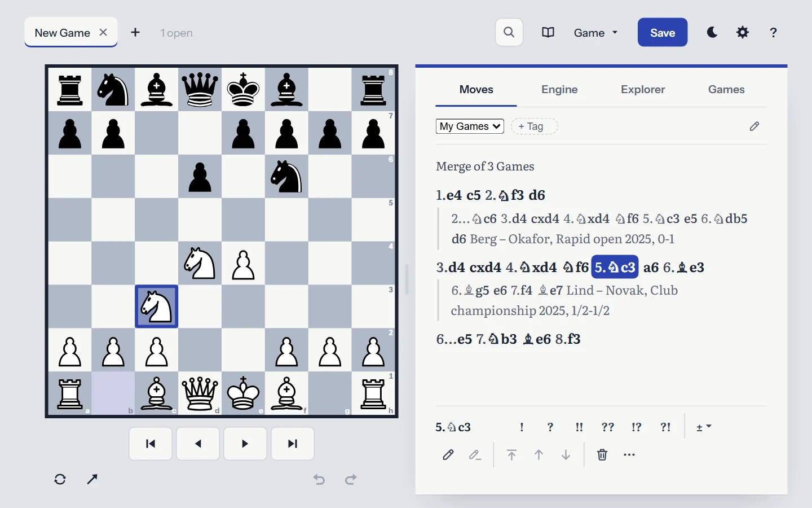Open the Game dropdown menu

[595, 33]
